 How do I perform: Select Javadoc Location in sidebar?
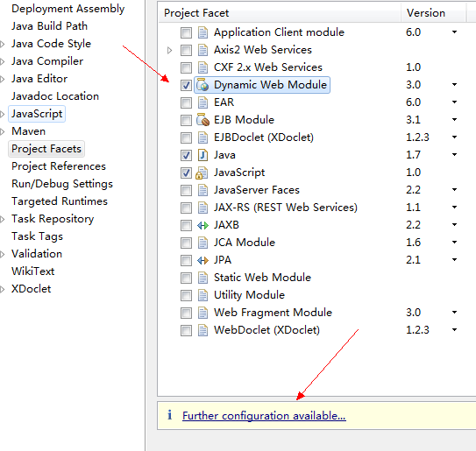[55, 96]
